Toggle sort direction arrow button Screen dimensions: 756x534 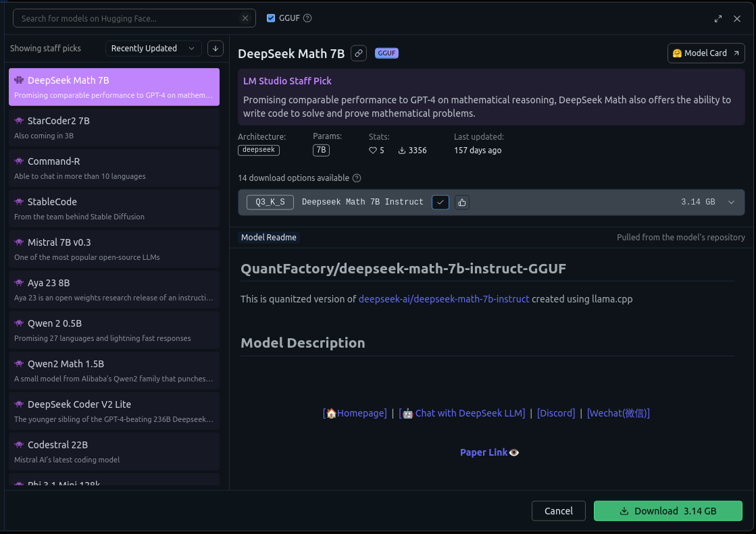215,48
